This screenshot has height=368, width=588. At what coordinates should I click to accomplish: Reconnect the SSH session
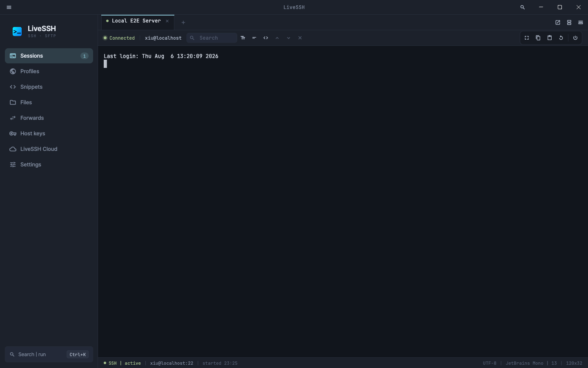[561, 38]
